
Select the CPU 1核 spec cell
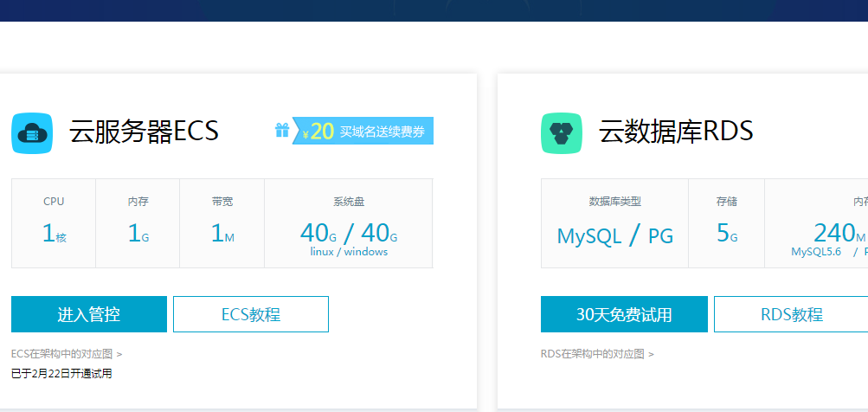point(54,223)
